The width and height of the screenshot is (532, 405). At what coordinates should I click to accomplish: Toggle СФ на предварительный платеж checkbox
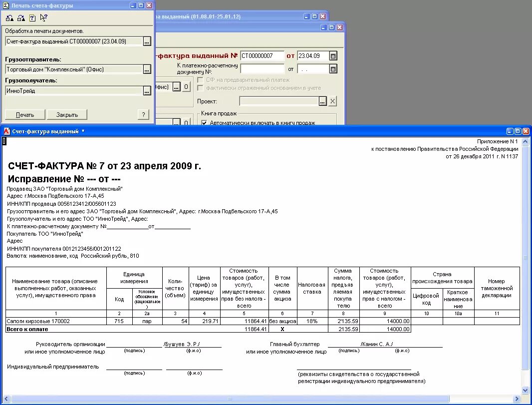pyautogui.click(x=201, y=80)
